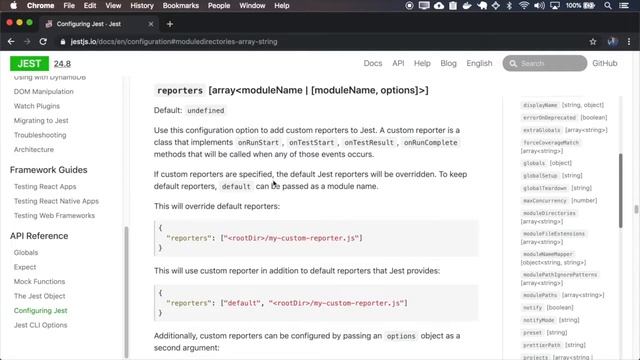640x360 pixels.
Task: Click the page's main scrollbar thumb
Action: coord(636,209)
